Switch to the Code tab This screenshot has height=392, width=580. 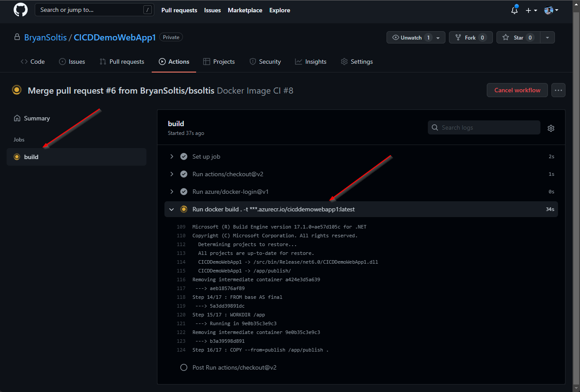(33, 62)
